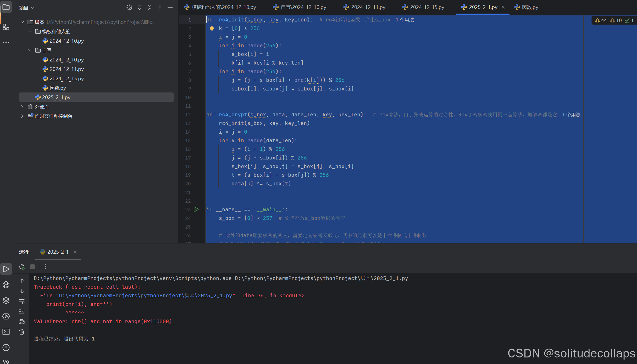Screen dimensions: 637x364
Task: Open the Structure tool window icon
Action: point(6,27)
